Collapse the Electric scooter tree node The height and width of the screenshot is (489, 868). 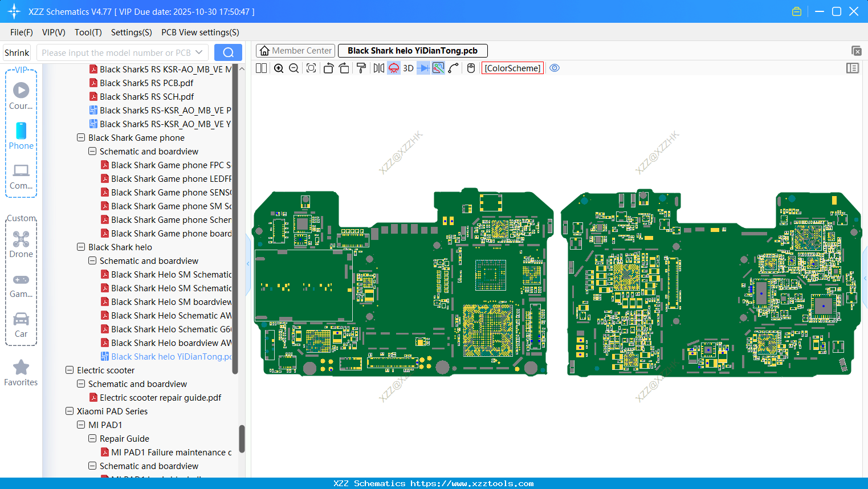point(70,370)
